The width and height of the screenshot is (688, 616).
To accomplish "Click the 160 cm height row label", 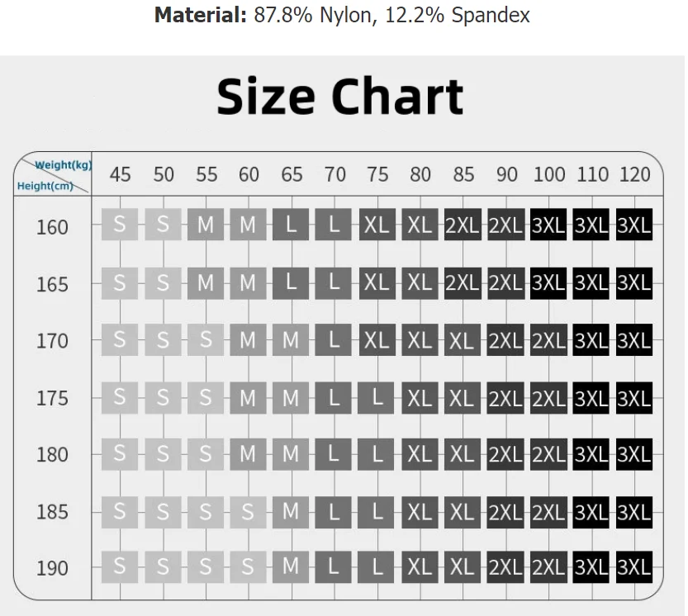I will [x=52, y=226].
